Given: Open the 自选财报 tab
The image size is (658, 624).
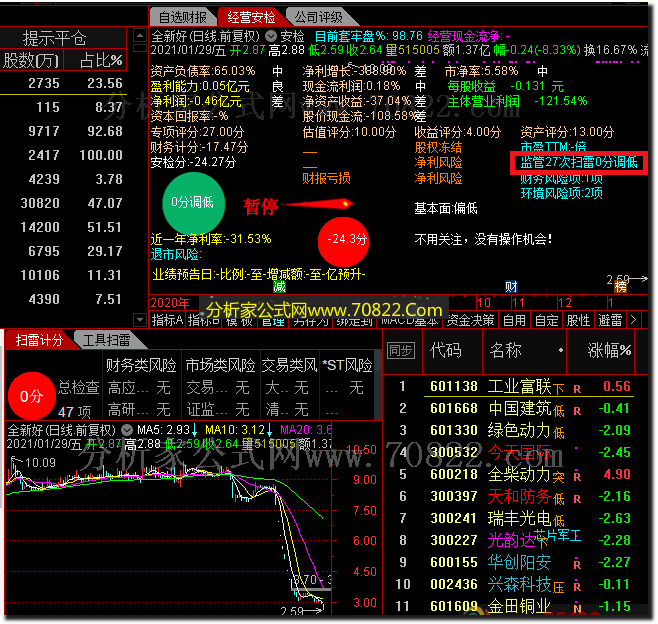Looking at the screenshot, I should 183,17.
